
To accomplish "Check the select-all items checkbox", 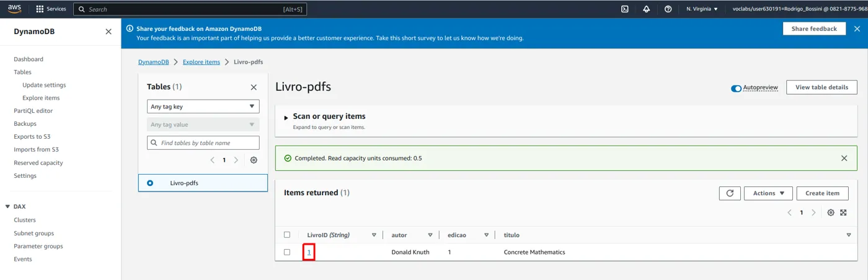I will [x=287, y=235].
